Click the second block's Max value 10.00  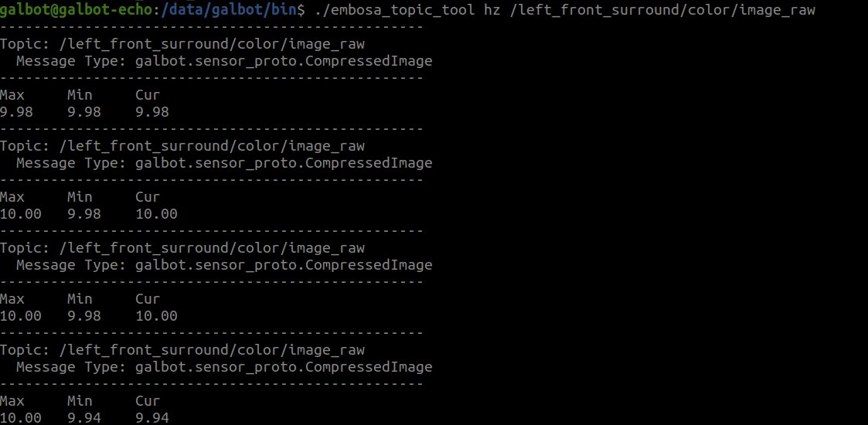pyautogui.click(x=20, y=214)
